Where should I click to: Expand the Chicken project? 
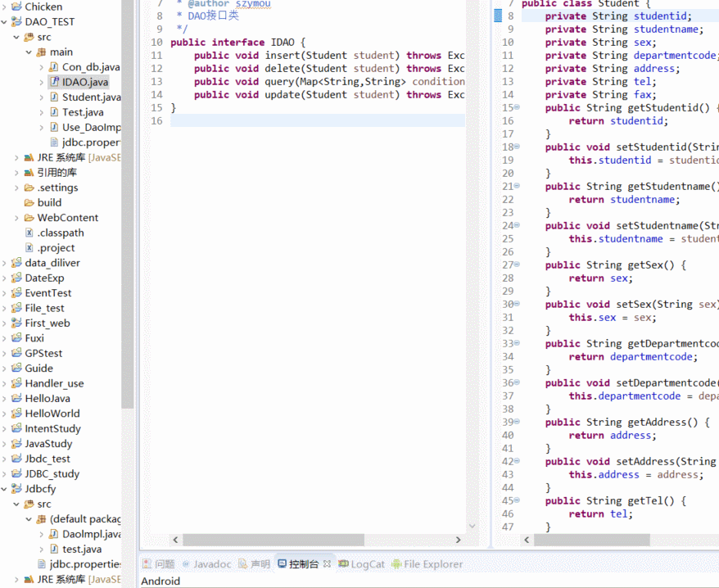pyautogui.click(x=4, y=7)
